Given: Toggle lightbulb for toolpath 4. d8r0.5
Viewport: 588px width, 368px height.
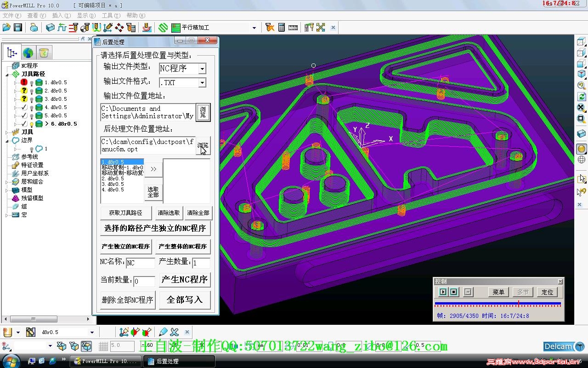Looking at the screenshot, I should [x=31, y=108].
